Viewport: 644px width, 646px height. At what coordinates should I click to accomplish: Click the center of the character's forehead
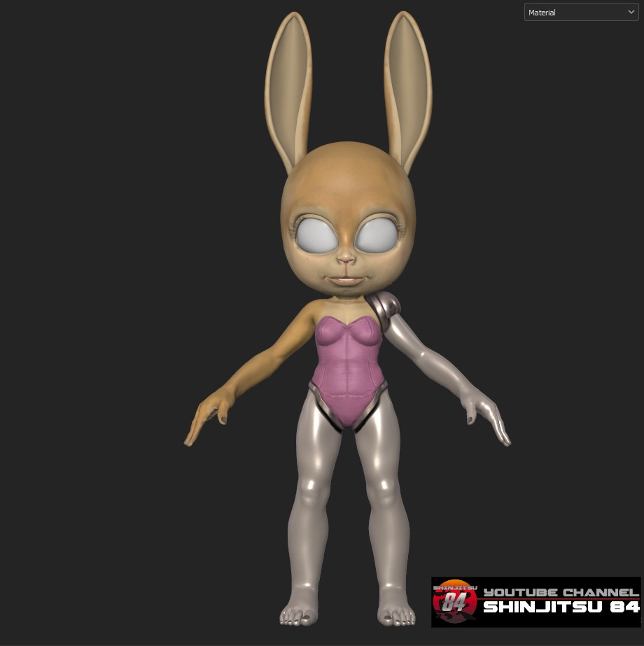point(348,182)
